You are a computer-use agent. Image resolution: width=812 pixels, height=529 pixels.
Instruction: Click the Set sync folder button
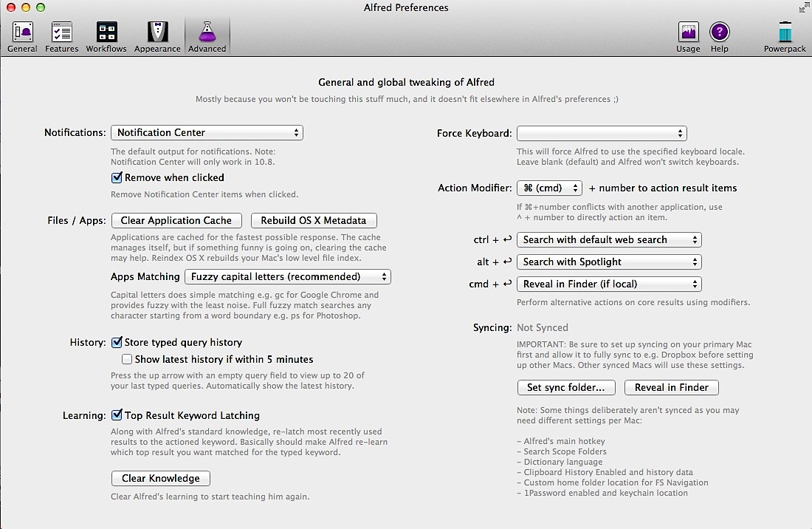coord(565,388)
